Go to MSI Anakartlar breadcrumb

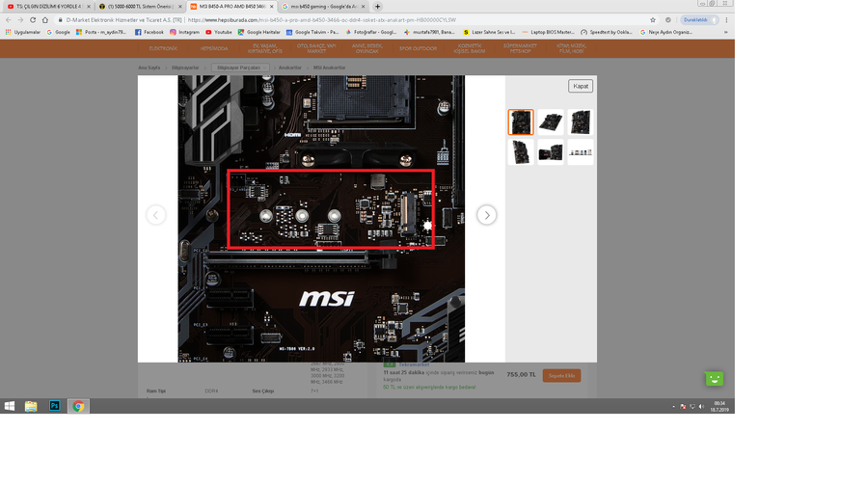coord(330,67)
